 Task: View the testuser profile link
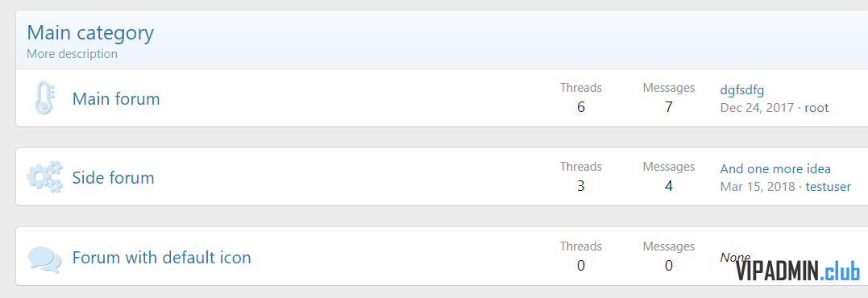click(829, 187)
